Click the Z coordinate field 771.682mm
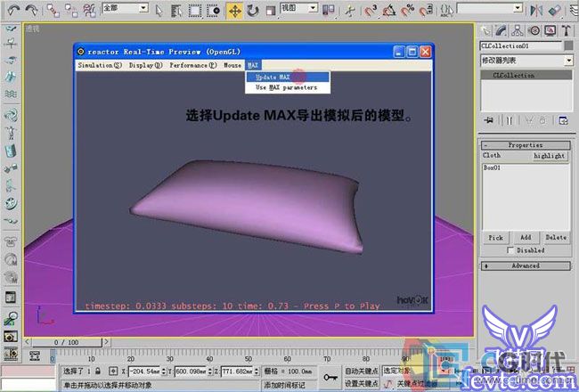The height and width of the screenshot is (392, 579). (238, 371)
